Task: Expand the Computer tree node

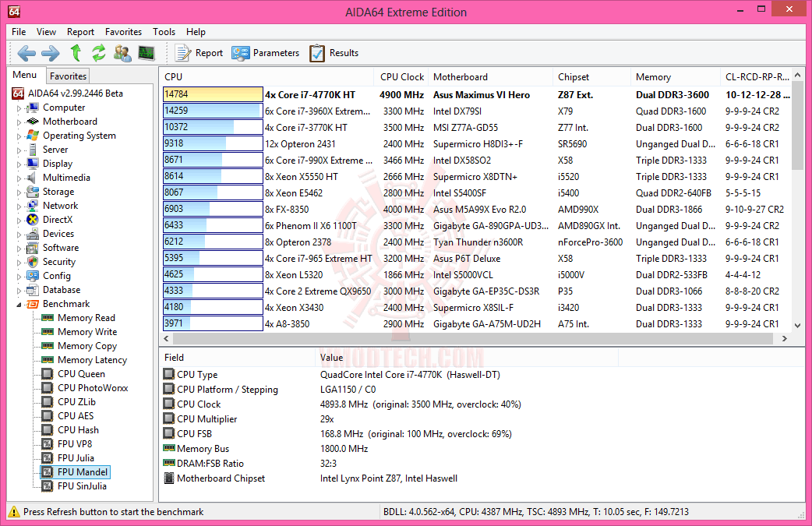Action: pos(19,108)
